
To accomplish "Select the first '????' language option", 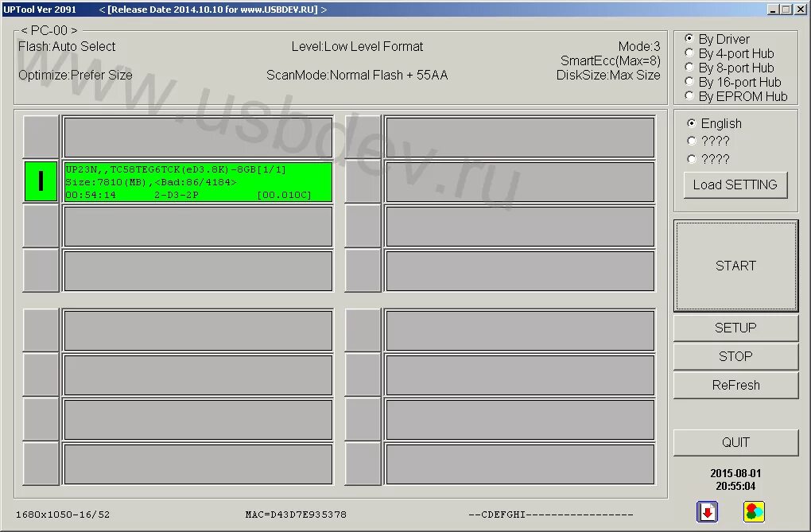I will (693, 141).
